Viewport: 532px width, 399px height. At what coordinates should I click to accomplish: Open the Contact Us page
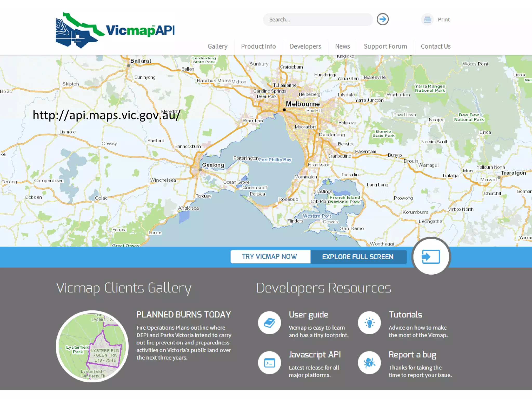[x=436, y=46]
